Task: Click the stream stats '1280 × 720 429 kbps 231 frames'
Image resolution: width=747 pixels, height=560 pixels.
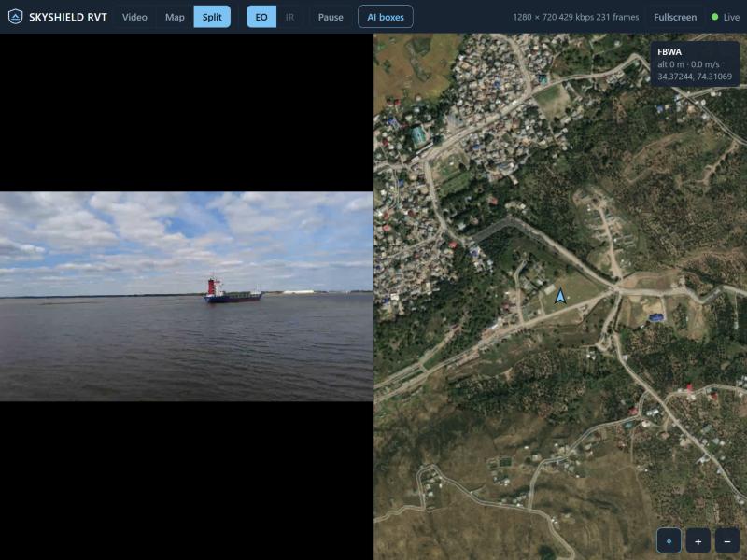Action: point(575,17)
